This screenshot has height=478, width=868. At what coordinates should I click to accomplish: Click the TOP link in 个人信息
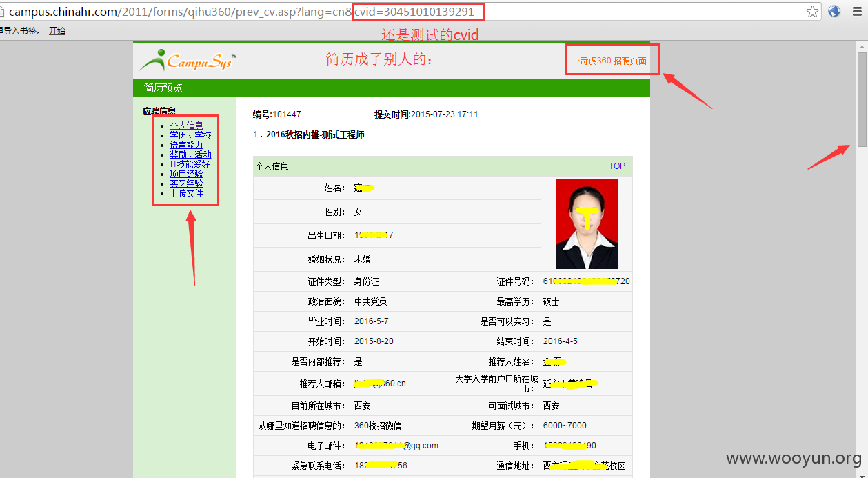[617, 166]
